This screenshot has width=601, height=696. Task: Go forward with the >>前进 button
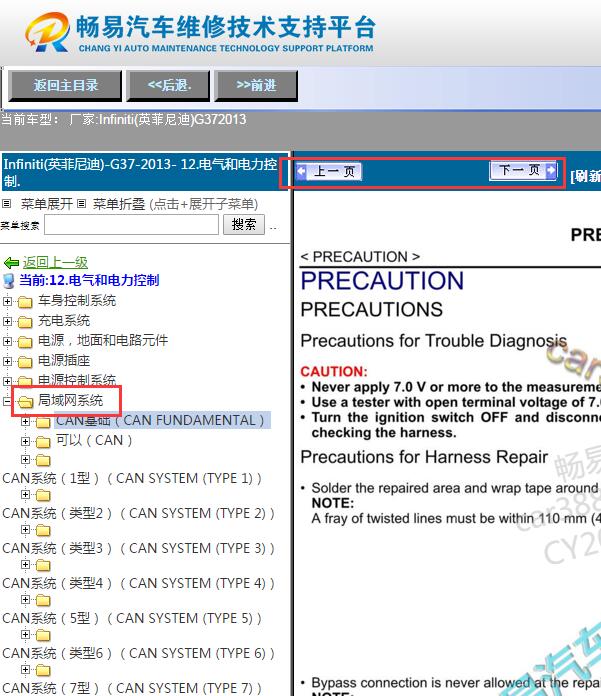click(257, 85)
